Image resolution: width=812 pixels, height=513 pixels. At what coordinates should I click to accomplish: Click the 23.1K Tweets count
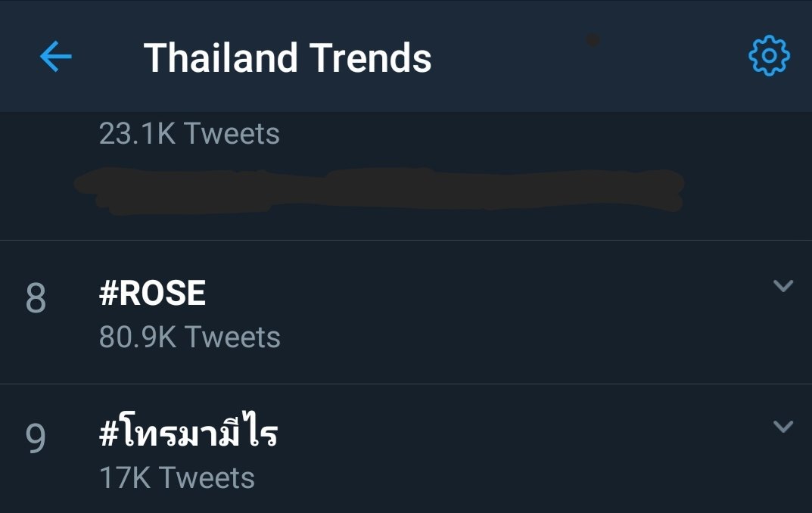coord(189,134)
